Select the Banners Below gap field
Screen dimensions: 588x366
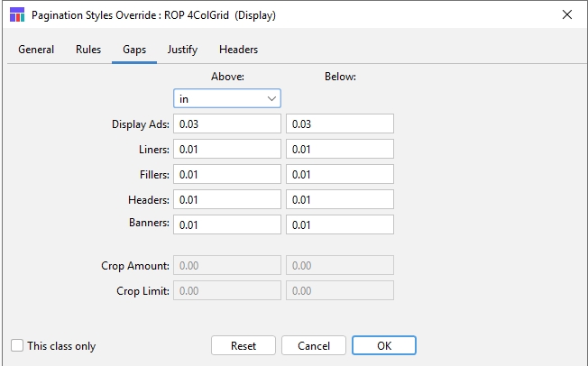[339, 225]
